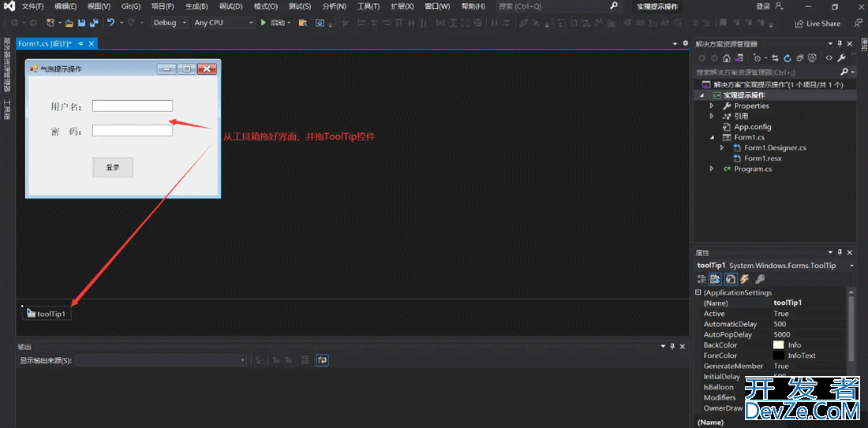868x428 pixels.
Task: Click the pending changes filter clock icon
Action: pyautogui.click(x=758, y=58)
